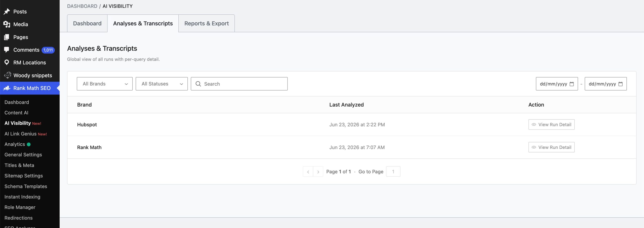Click the Go to Page number field
Image resolution: width=644 pixels, height=228 pixels.
tap(393, 172)
